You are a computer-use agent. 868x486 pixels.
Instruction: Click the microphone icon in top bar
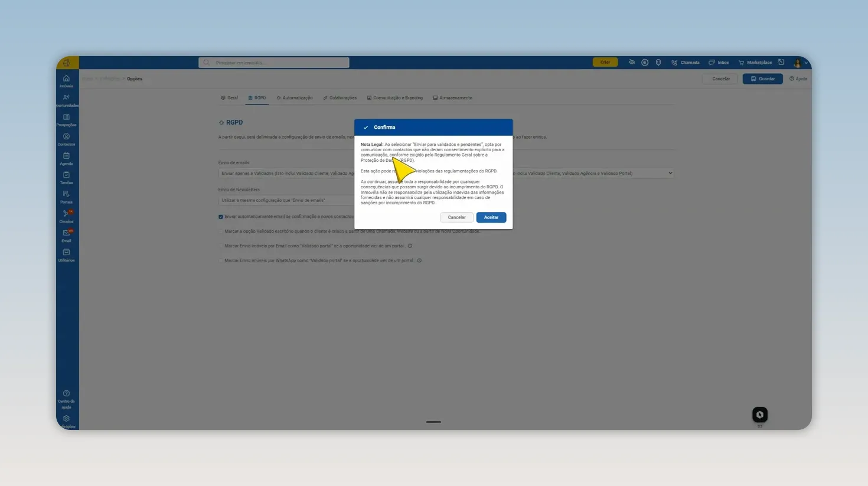point(658,62)
